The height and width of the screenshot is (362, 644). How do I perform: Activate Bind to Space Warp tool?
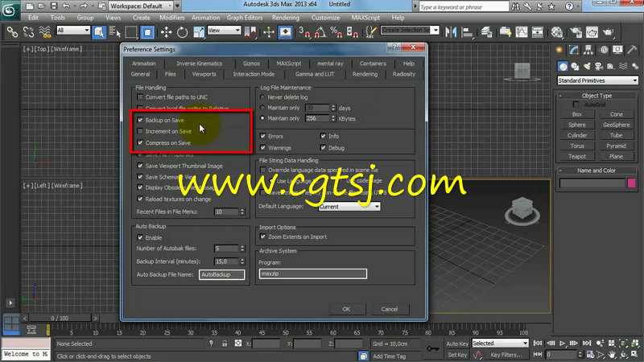(44, 31)
